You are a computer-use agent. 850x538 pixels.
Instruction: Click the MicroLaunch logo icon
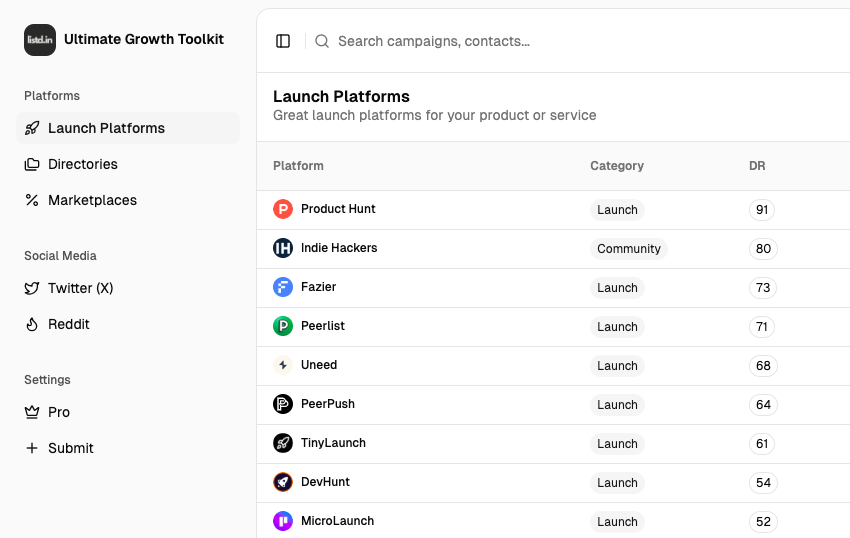283,521
